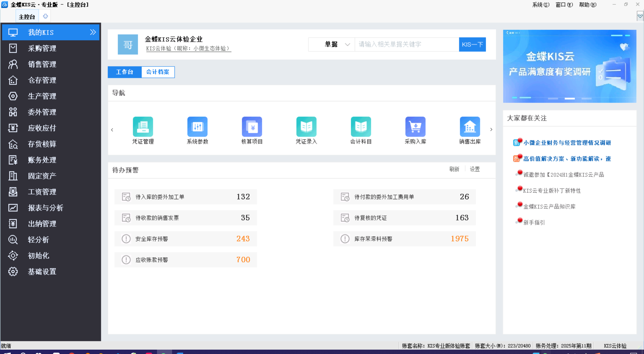Switch to the 会计档案 tab
644x354 pixels.
[158, 72]
